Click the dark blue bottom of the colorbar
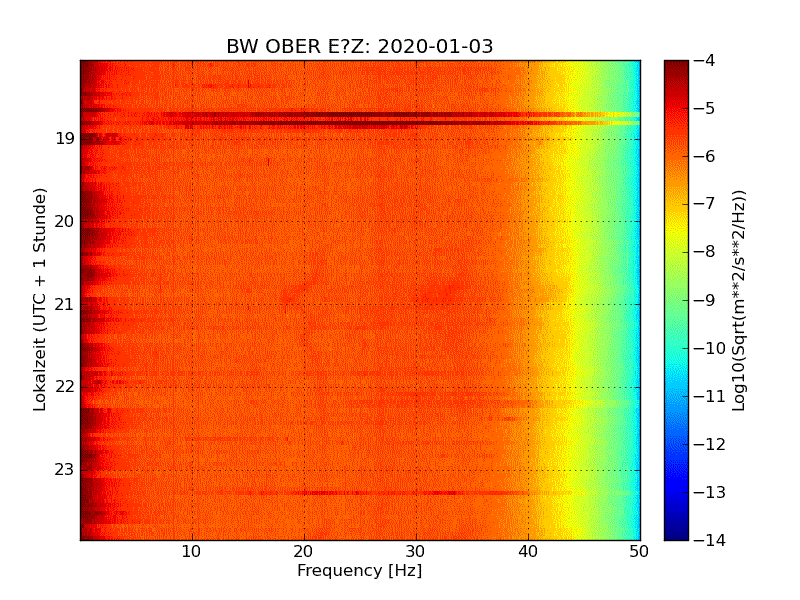Screen dimensions: 800x600 click(677, 528)
